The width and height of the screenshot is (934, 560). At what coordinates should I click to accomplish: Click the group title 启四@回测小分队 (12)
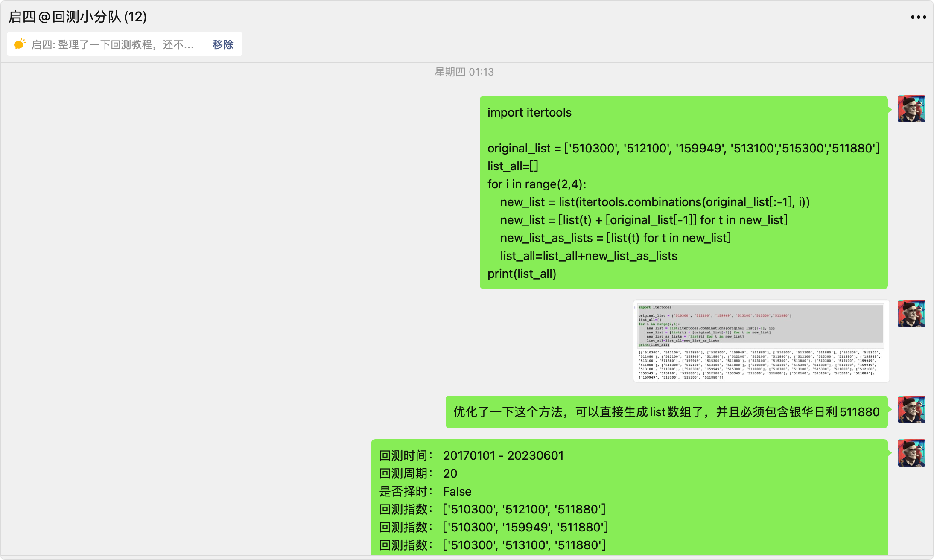pyautogui.click(x=78, y=17)
